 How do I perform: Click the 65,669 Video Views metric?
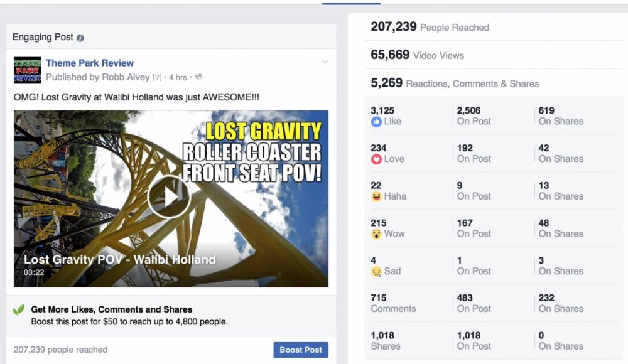pos(417,55)
